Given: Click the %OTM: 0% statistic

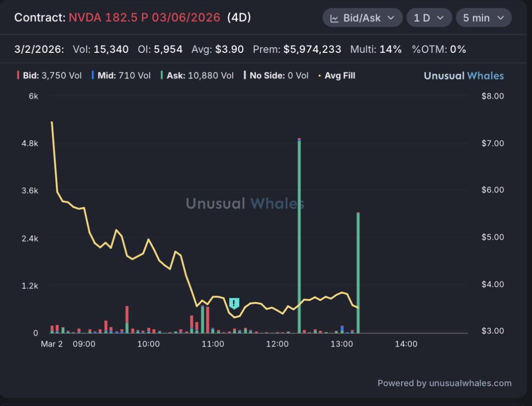Looking at the screenshot, I should [x=438, y=49].
